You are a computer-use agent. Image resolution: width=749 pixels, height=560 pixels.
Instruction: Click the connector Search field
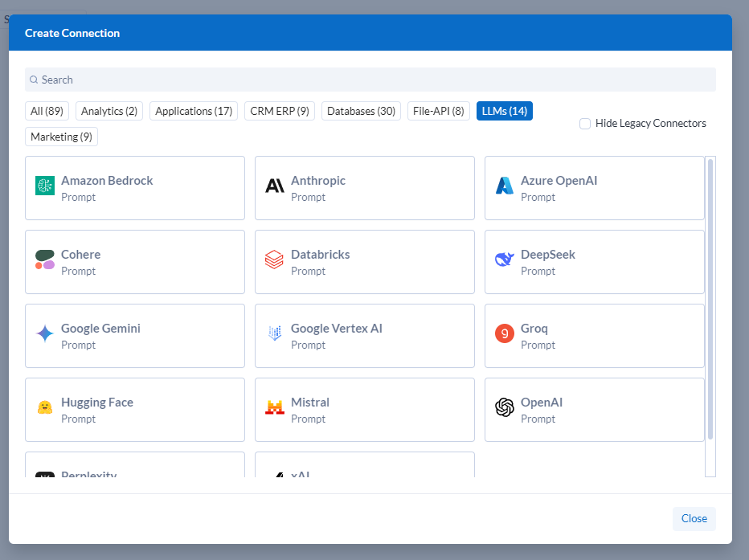tap(370, 80)
